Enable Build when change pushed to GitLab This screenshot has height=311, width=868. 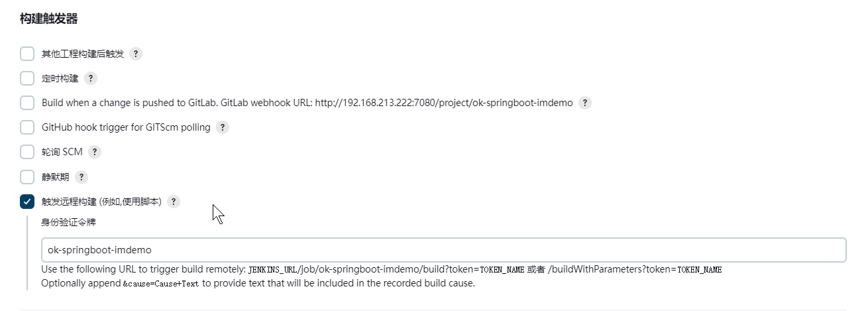click(x=27, y=103)
